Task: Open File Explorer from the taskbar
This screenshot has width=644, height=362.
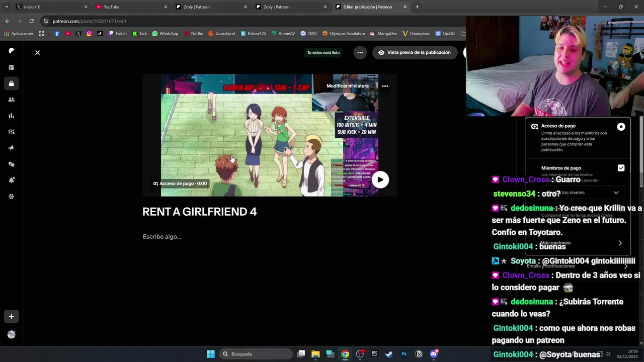Action: [x=315, y=354]
